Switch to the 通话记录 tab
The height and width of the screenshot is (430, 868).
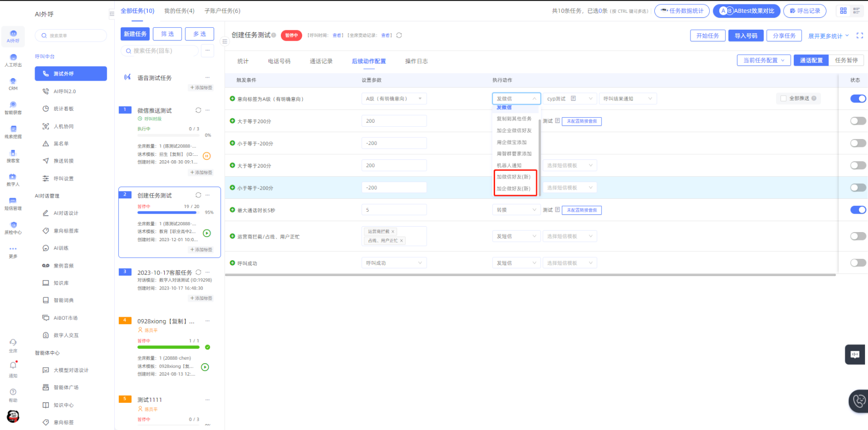(x=321, y=61)
